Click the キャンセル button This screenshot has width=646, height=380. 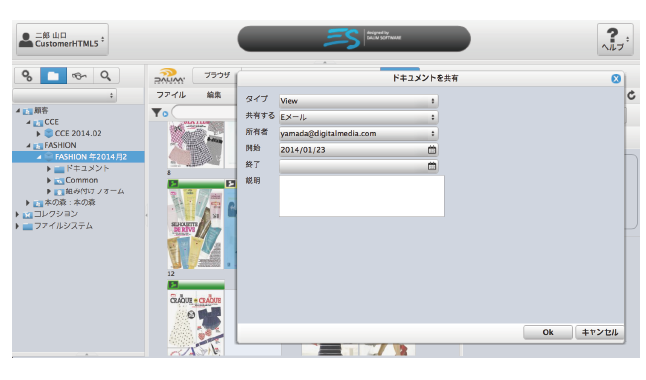tap(599, 332)
